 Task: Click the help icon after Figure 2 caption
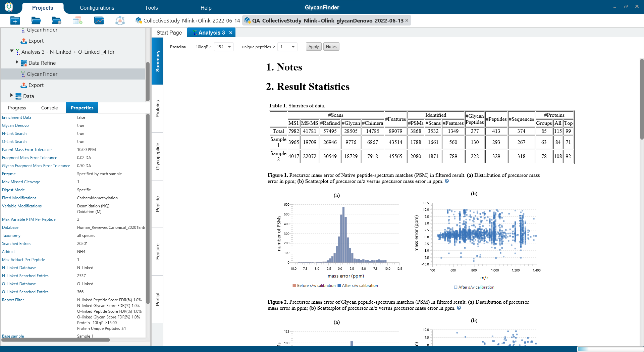[x=459, y=308]
